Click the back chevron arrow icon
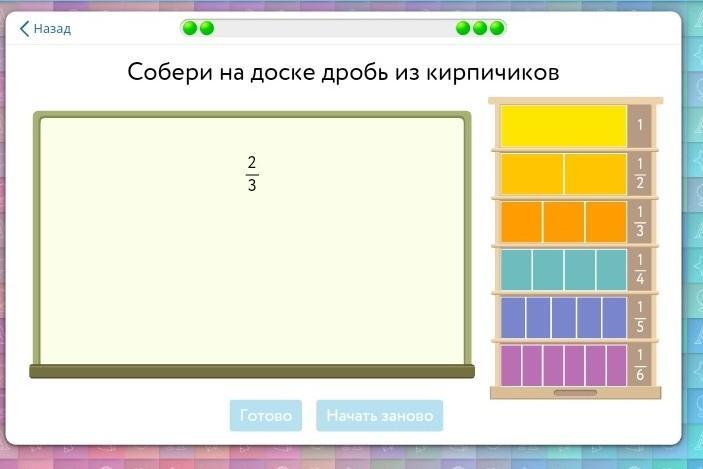This screenshot has width=703, height=469. pyautogui.click(x=25, y=29)
